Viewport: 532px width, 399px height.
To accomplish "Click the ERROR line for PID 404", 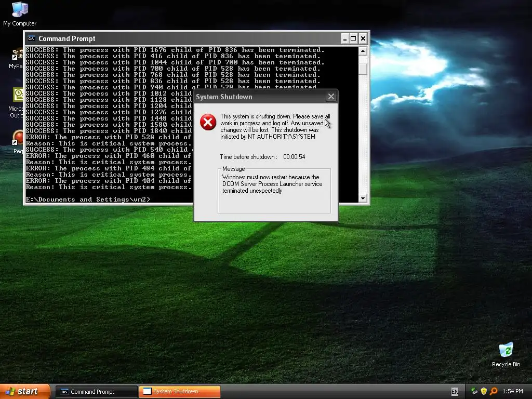I will point(109,181).
